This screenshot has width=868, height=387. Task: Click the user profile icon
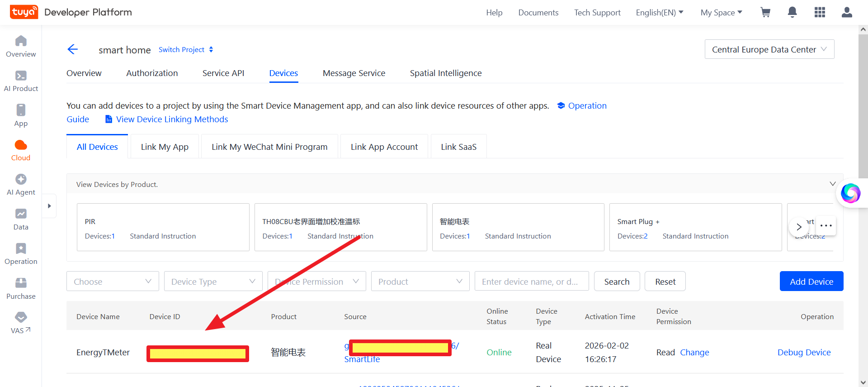847,12
